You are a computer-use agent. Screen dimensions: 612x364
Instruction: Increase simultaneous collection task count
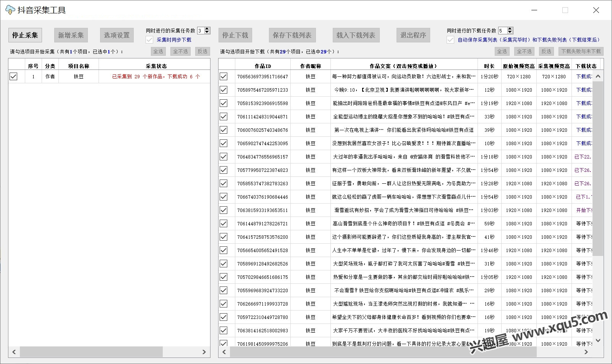[x=207, y=29]
